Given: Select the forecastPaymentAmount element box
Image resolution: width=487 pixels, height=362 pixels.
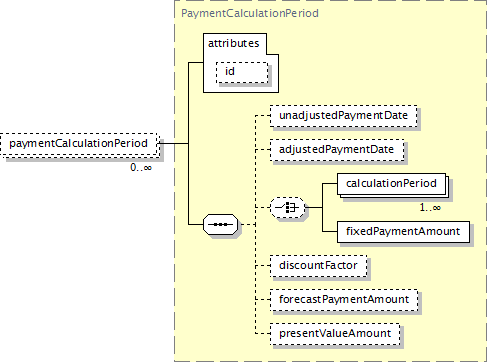Looking at the screenshot, I should pyautogui.click(x=344, y=300).
